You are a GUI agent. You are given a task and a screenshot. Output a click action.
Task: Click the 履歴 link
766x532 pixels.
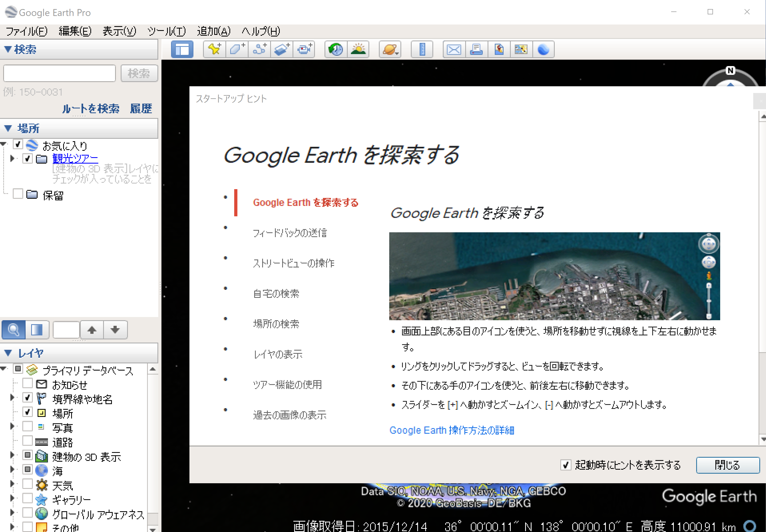click(141, 109)
